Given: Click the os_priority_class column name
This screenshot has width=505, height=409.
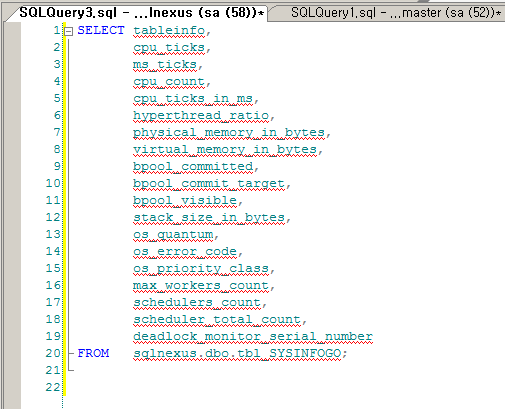Looking at the screenshot, I should (x=201, y=269).
